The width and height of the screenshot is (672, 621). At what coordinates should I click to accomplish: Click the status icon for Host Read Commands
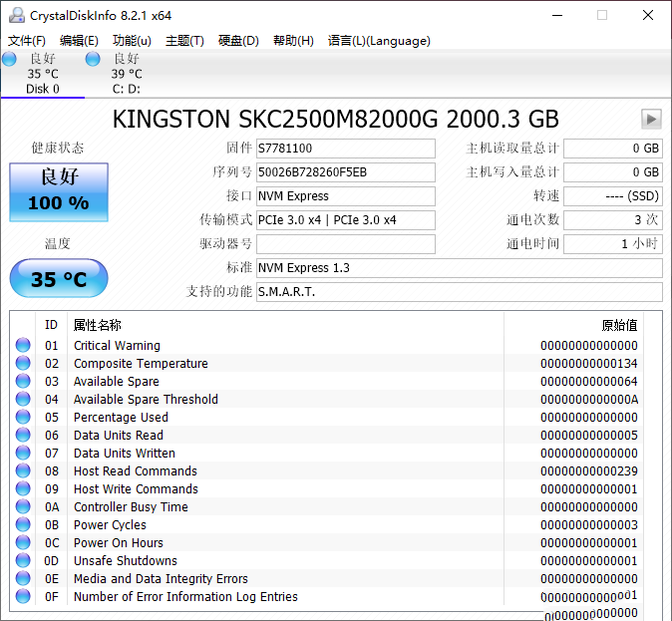click(23, 471)
